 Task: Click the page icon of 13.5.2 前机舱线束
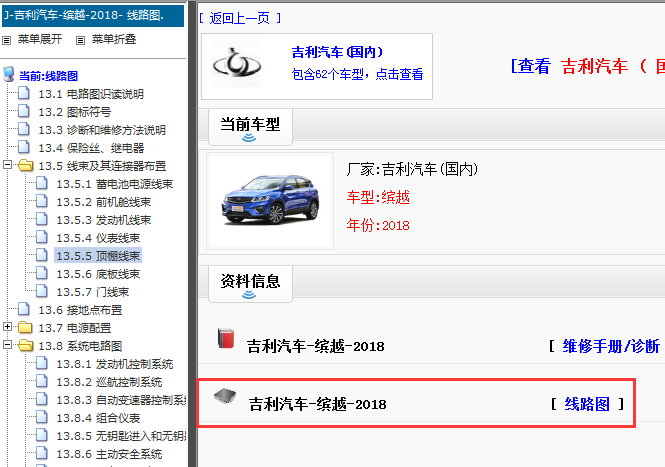click(x=42, y=201)
